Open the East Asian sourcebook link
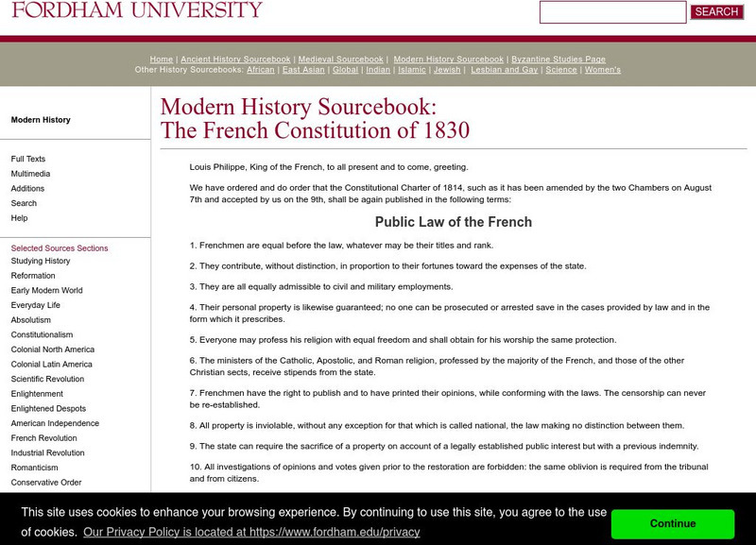Viewport: 756px width, 545px height. point(303,70)
